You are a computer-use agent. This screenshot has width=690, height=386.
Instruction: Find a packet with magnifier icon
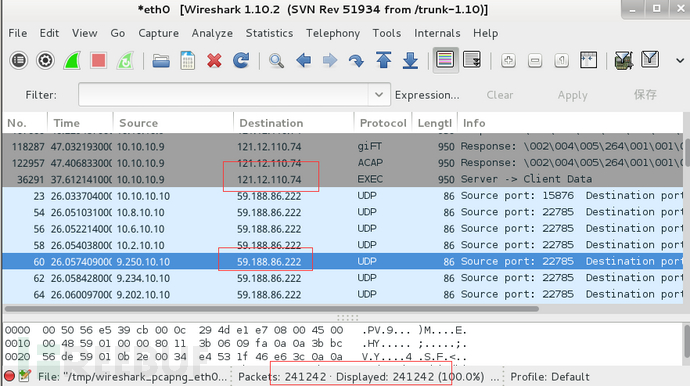(x=276, y=61)
